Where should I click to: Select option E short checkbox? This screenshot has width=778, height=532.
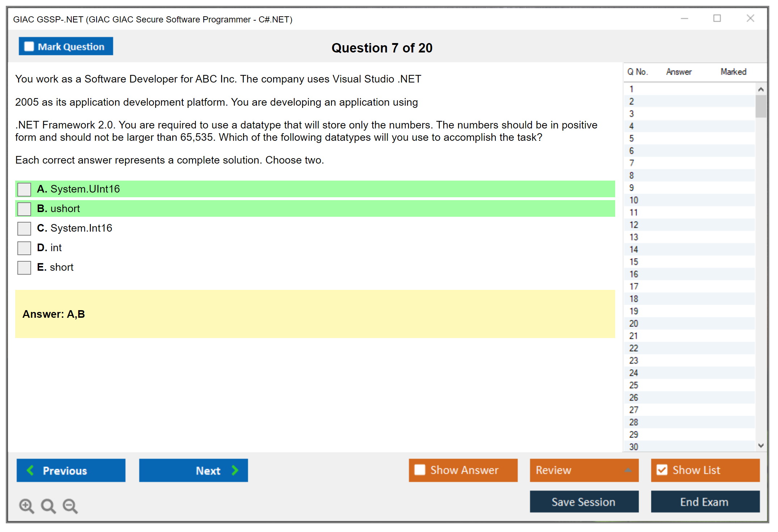[24, 267]
